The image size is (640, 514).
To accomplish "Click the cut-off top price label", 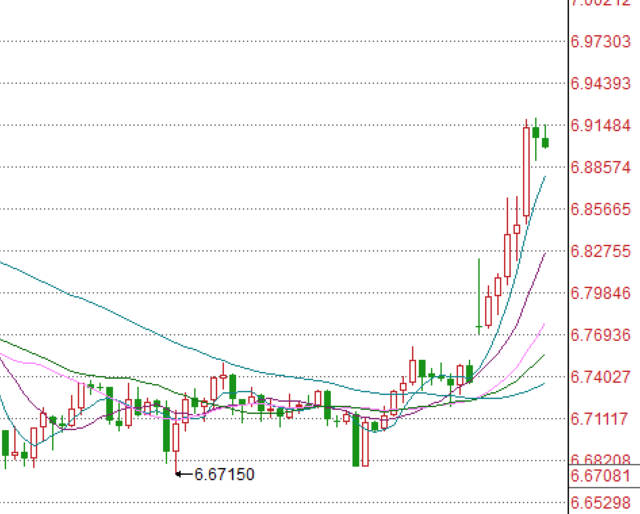I will point(600,4).
